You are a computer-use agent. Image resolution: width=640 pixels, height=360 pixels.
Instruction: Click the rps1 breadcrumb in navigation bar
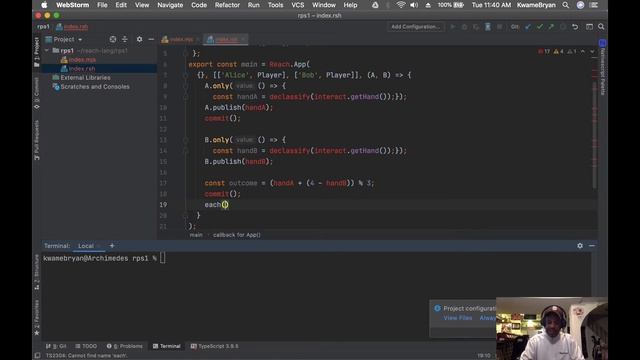point(43,27)
